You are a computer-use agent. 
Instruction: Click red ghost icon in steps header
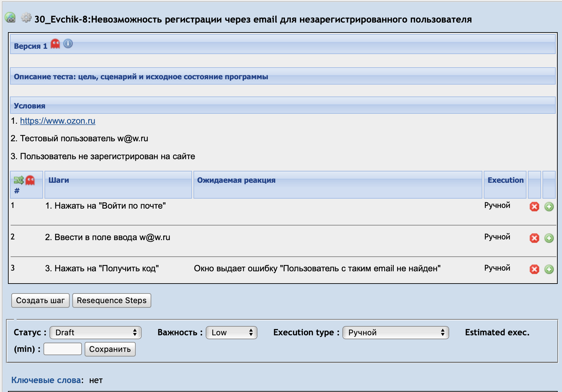coord(30,180)
